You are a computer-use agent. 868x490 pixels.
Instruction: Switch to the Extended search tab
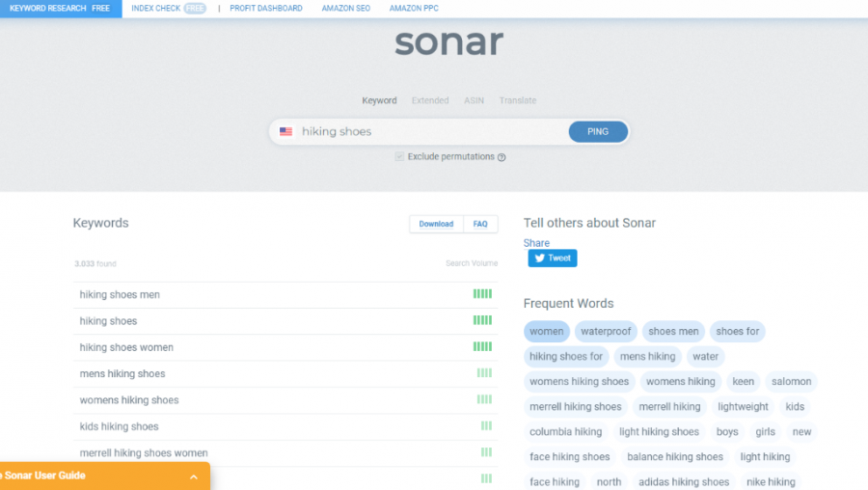click(x=430, y=100)
